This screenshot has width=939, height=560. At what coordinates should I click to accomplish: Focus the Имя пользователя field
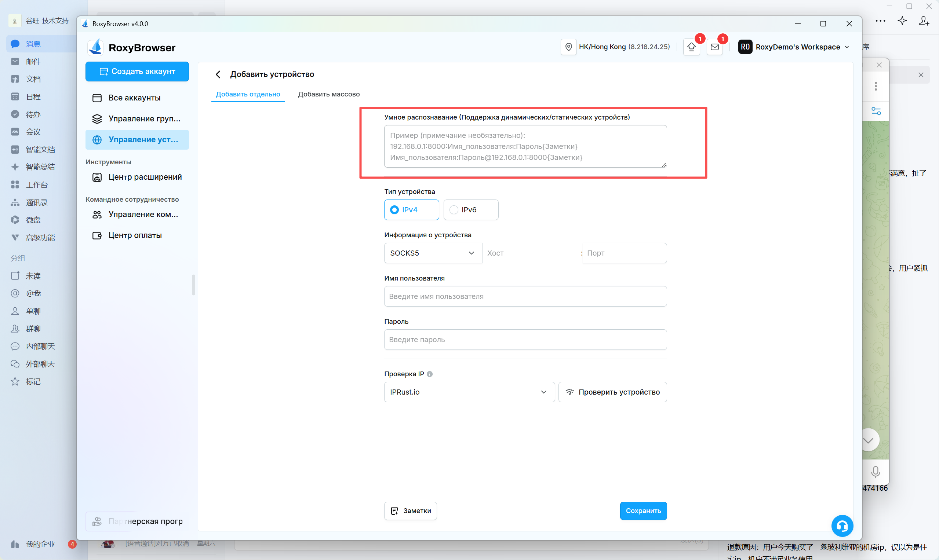[525, 296]
